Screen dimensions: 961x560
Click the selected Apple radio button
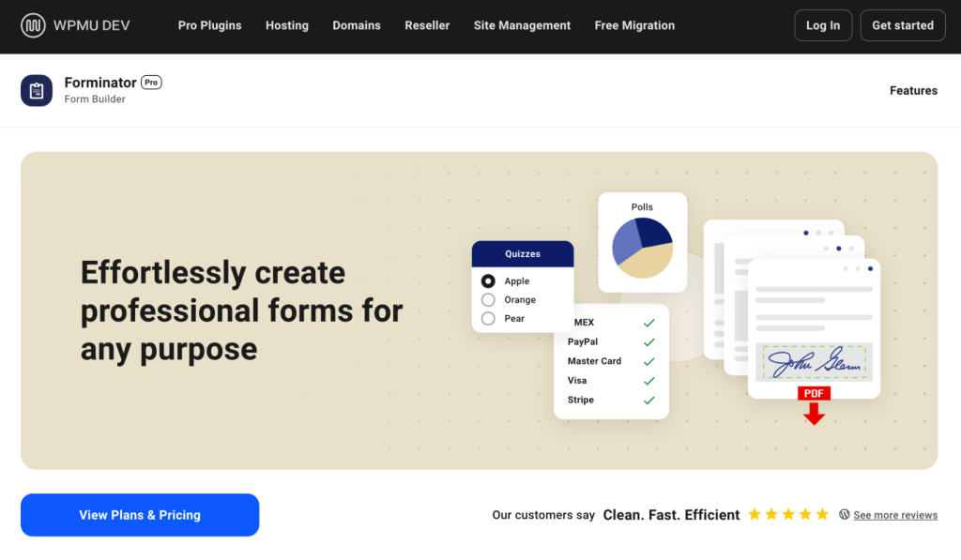point(488,280)
